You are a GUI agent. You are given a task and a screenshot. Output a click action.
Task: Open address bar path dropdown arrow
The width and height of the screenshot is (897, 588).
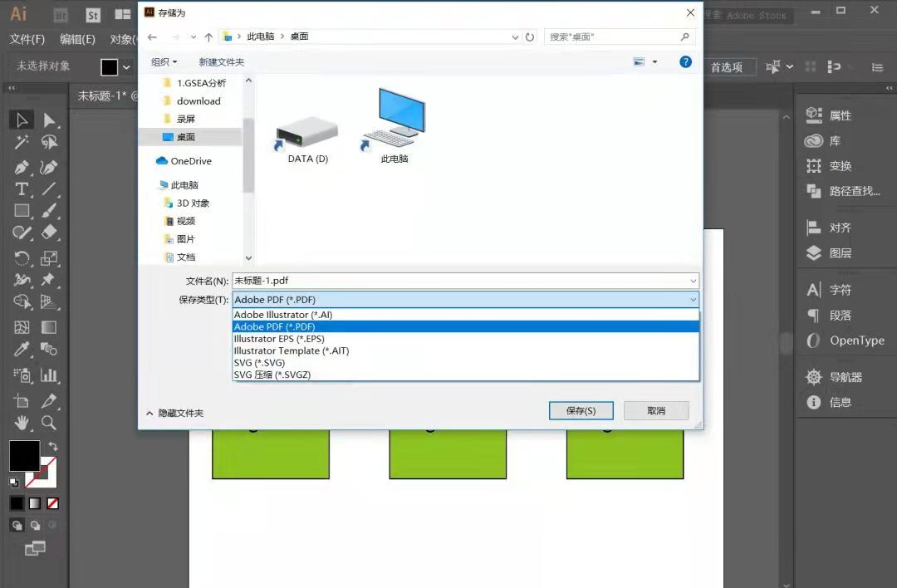pyautogui.click(x=515, y=37)
